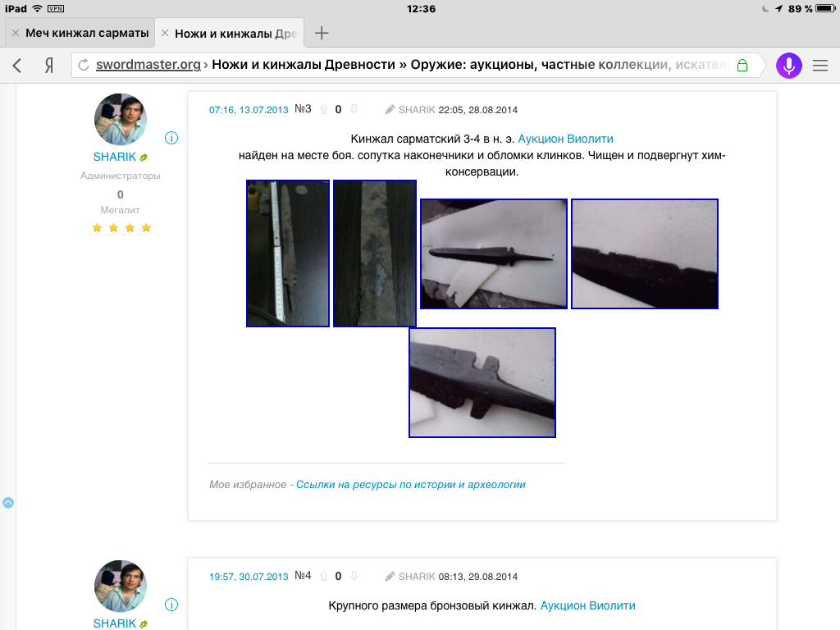Click the swordmaster.org address bar
The width and height of the screenshot is (840, 630).
coord(413,65)
